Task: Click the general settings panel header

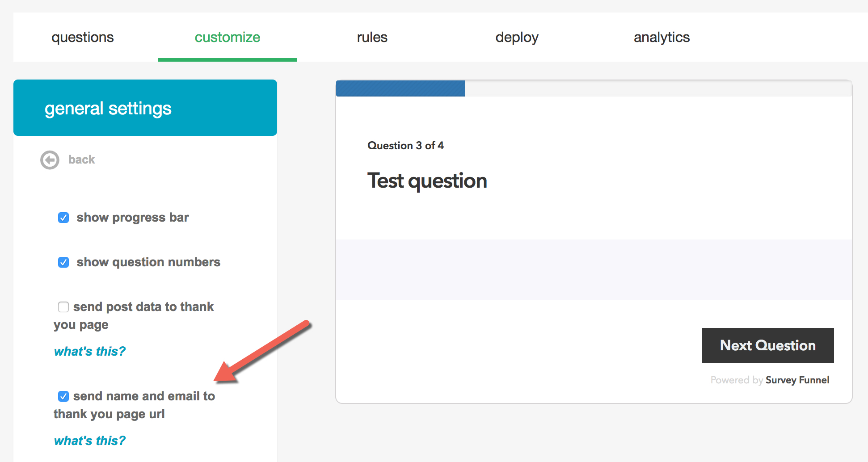Action: (145, 108)
